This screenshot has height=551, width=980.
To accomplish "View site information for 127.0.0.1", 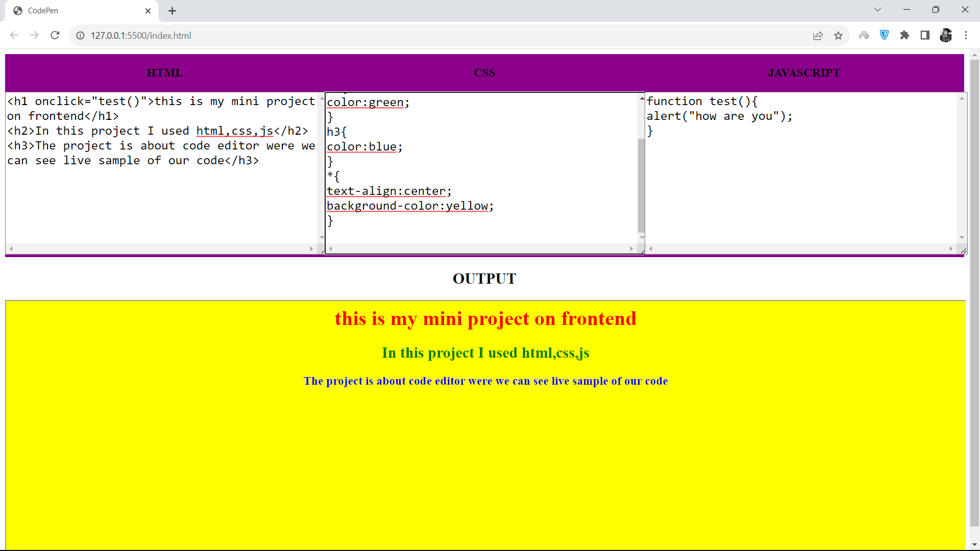I will [80, 35].
